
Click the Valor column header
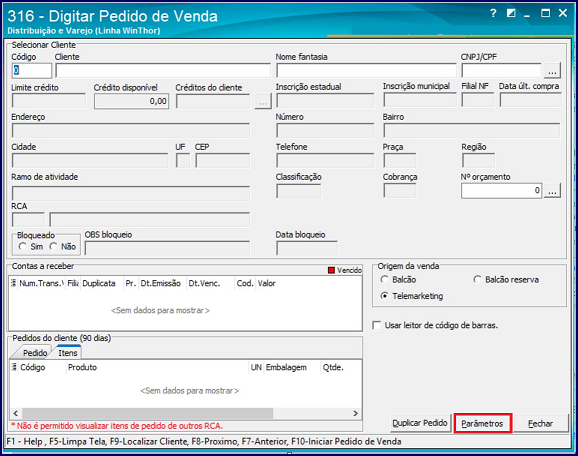click(x=308, y=283)
